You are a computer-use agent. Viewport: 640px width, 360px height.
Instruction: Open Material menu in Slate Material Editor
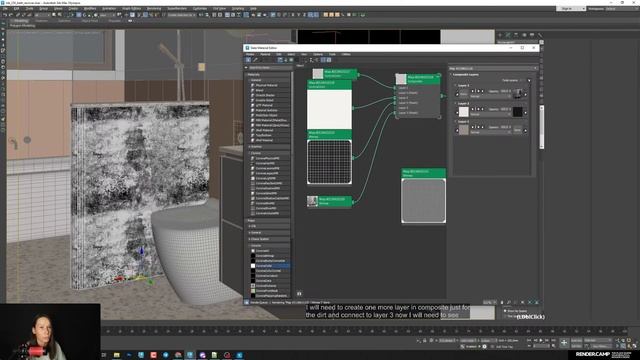pos(265,54)
